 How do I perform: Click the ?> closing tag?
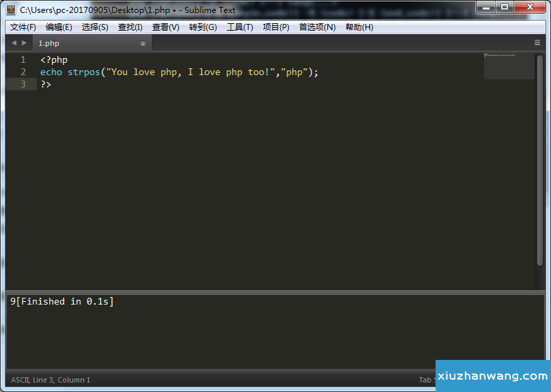click(x=46, y=85)
